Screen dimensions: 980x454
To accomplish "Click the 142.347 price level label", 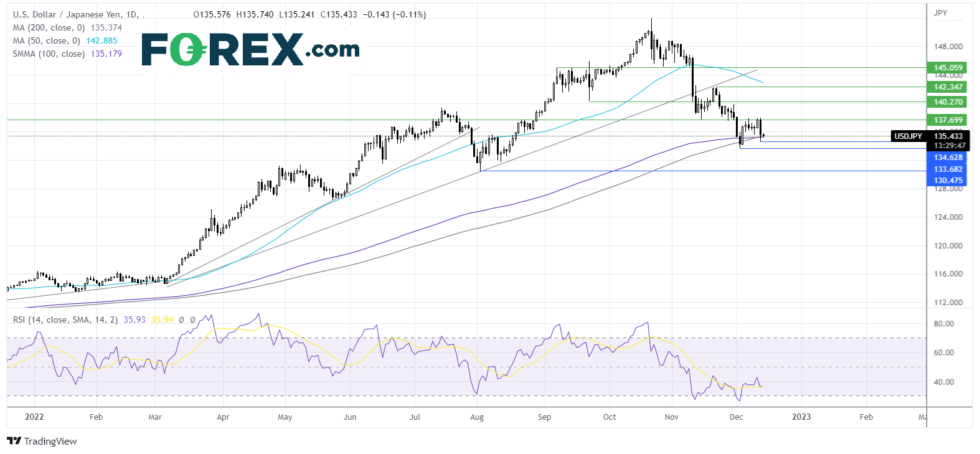I will (948, 87).
